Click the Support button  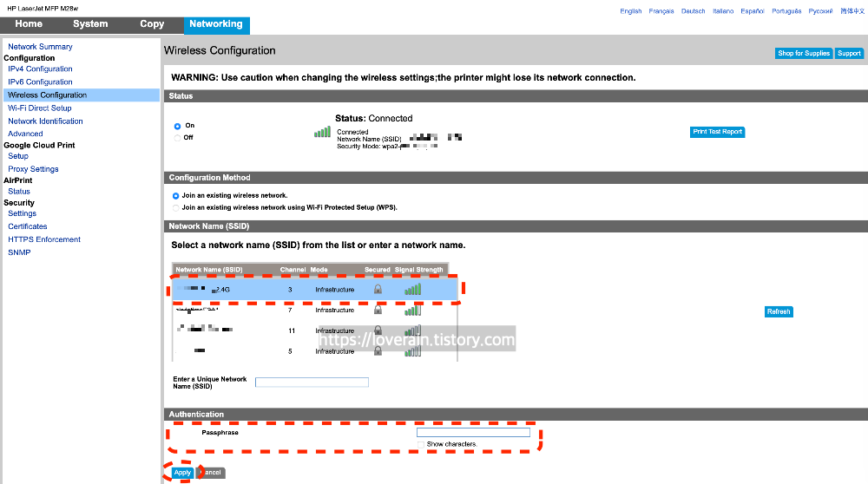pyautogui.click(x=849, y=53)
